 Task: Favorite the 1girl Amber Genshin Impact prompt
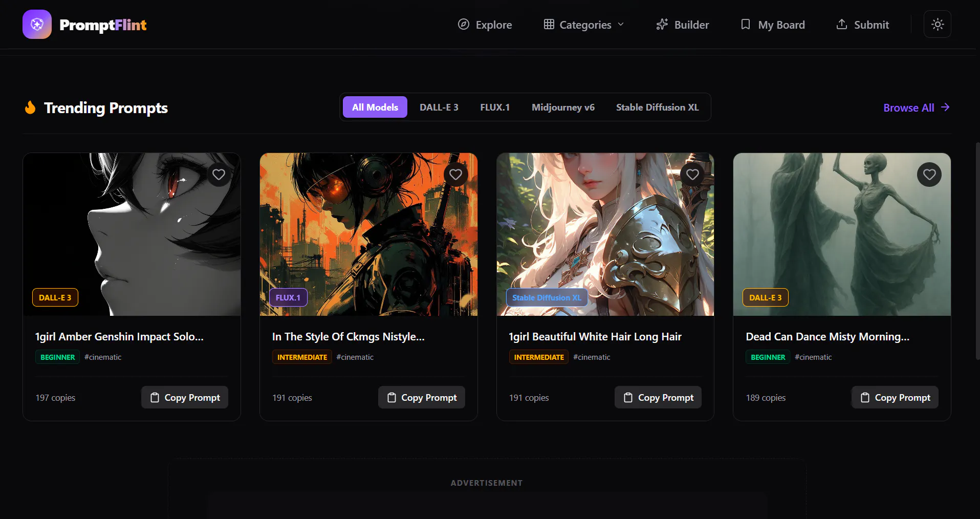coord(219,175)
